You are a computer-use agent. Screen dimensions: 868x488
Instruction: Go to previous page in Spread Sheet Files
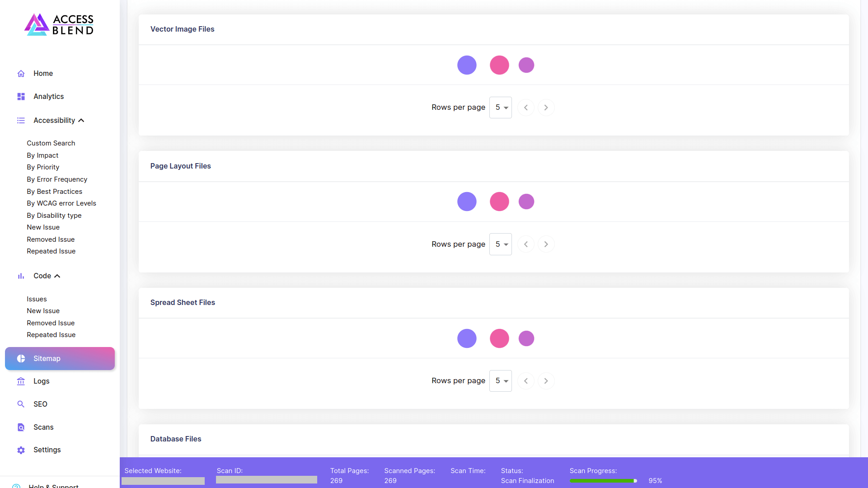[x=526, y=381]
